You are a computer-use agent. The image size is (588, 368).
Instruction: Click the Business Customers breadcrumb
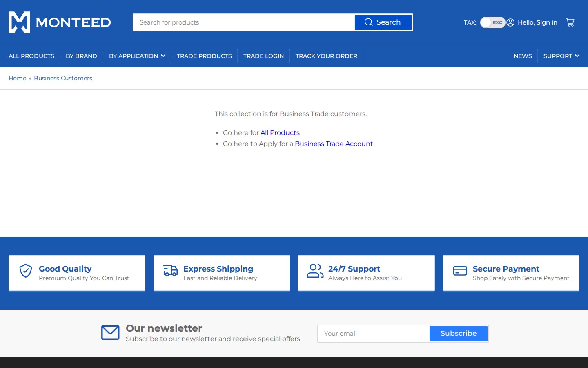coord(63,78)
